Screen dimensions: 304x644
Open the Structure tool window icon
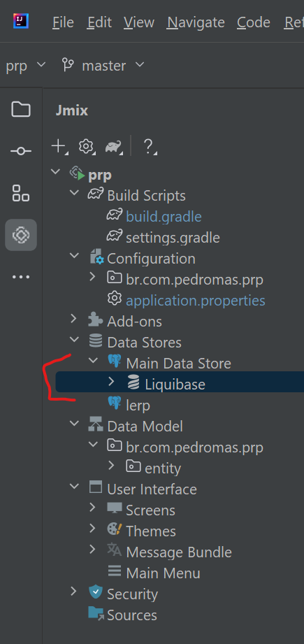click(21, 194)
